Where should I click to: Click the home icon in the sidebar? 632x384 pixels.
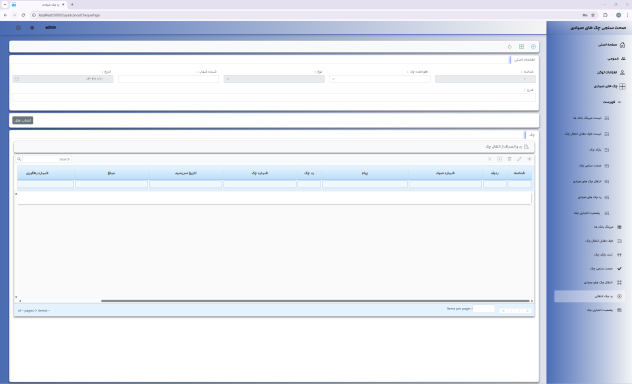pyautogui.click(x=622, y=45)
